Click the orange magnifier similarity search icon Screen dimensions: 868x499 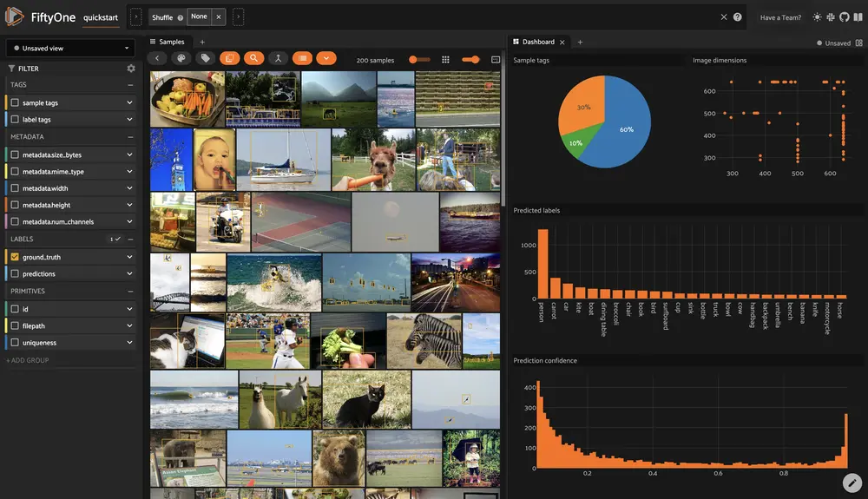click(253, 59)
